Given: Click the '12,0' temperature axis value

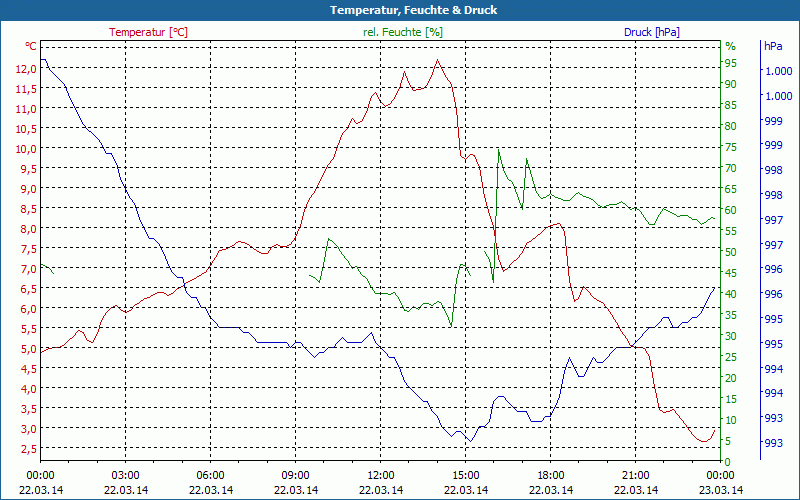Looking at the screenshot, I should (x=26, y=69).
